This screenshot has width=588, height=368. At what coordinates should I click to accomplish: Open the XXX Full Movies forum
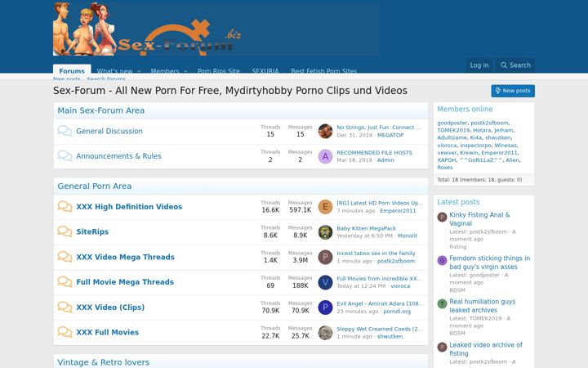click(x=107, y=332)
